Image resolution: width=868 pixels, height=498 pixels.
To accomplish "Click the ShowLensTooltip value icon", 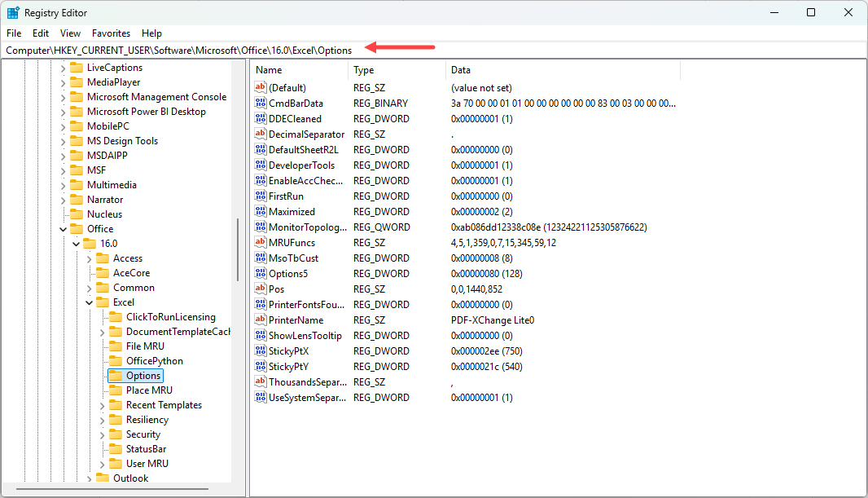I will pyautogui.click(x=261, y=335).
